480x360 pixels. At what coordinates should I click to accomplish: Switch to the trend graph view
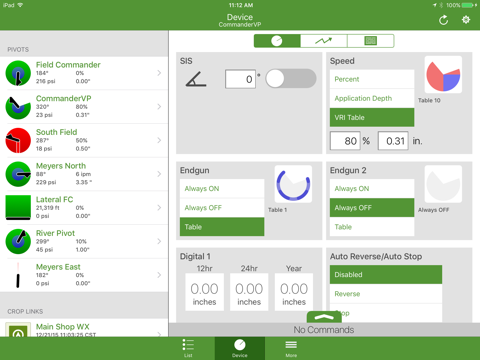pyautogui.click(x=324, y=41)
